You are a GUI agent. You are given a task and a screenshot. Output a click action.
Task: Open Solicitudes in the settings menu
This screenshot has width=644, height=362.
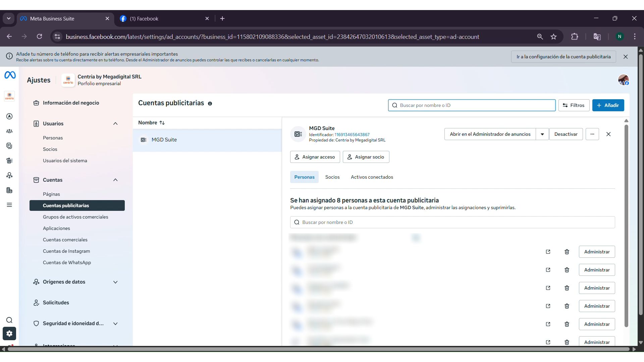click(x=56, y=303)
